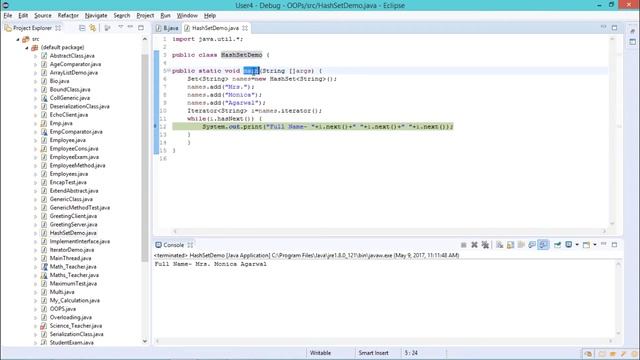The height and width of the screenshot is (360, 640).
Task: Toggle Word Wrap in Console toolbar
Action: tap(521, 245)
